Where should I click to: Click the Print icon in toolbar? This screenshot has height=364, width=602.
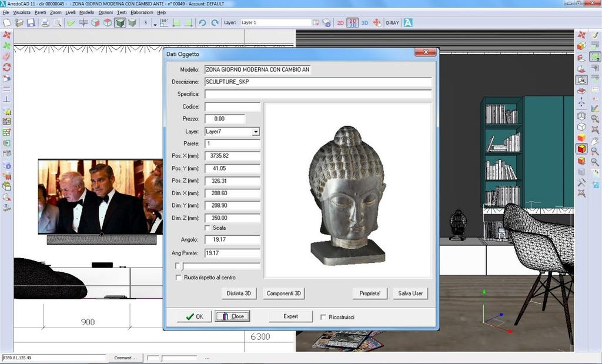(45, 23)
